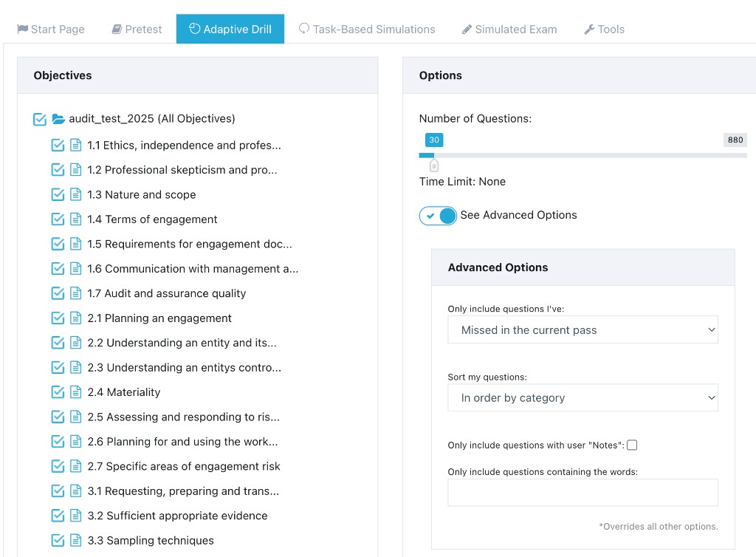
Task: Go to the Simulated Exam tab
Action: click(509, 30)
